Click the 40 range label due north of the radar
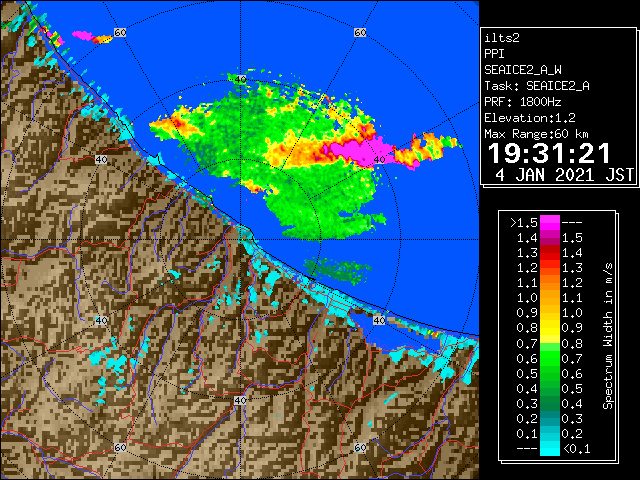This screenshot has width=640, height=480. click(240, 79)
